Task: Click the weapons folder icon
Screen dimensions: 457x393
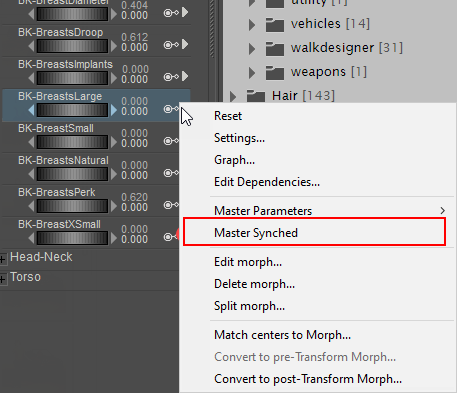Action: [275, 72]
